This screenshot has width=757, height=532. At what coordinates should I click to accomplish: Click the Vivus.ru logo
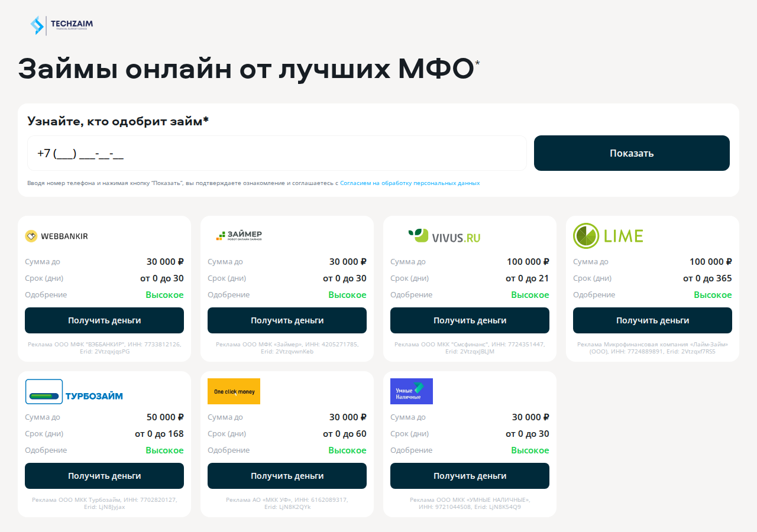[x=444, y=236]
